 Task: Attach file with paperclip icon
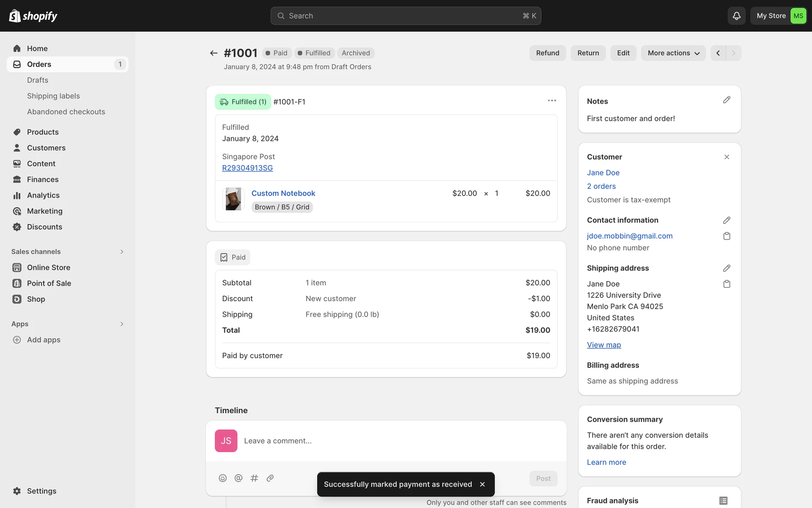coord(270,478)
